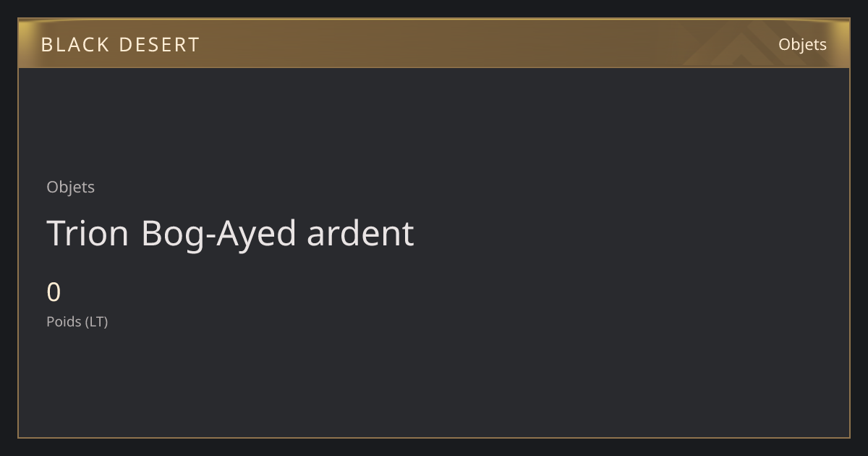The width and height of the screenshot is (868, 456).
Task: Click the bottom gold edge of card
Action: 434,438
